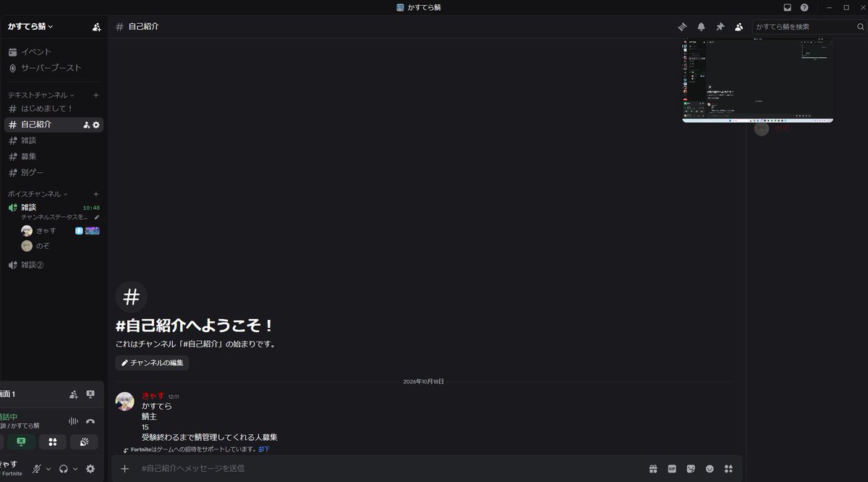The height and width of the screenshot is (482, 868).
Task: Click invite icon on 自己紹介 channel row
Action: click(x=87, y=124)
